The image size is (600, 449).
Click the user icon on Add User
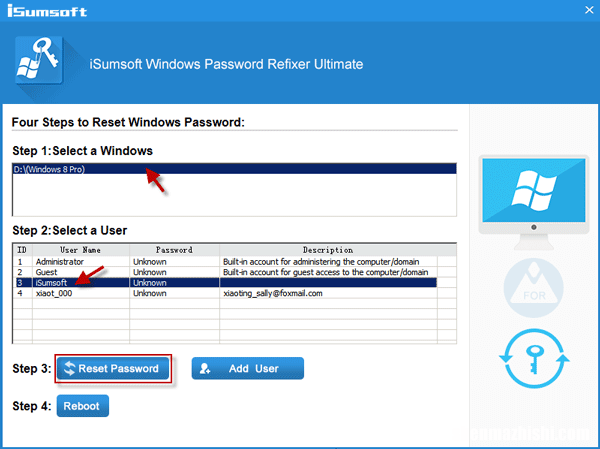click(x=206, y=369)
